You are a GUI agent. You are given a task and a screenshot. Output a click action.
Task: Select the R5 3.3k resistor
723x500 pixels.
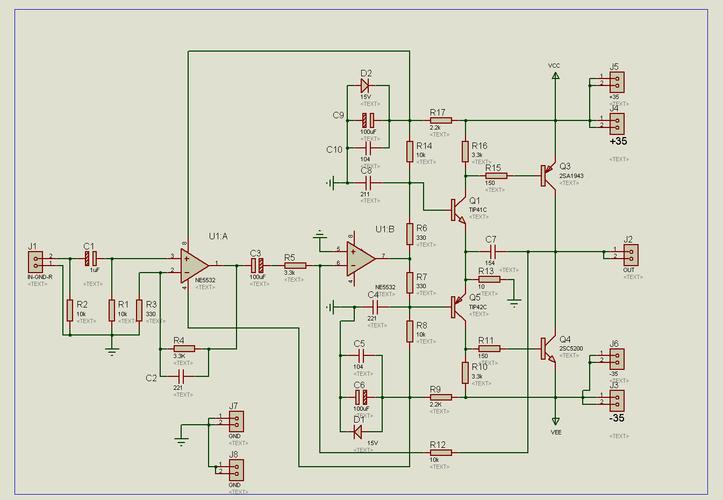pyautogui.click(x=294, y=264)
